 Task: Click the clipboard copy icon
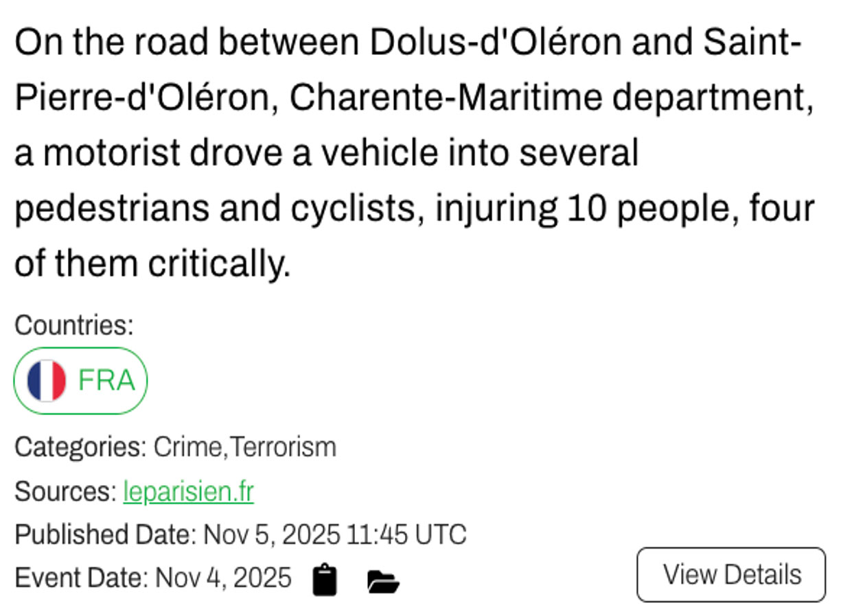pos(325,580)
